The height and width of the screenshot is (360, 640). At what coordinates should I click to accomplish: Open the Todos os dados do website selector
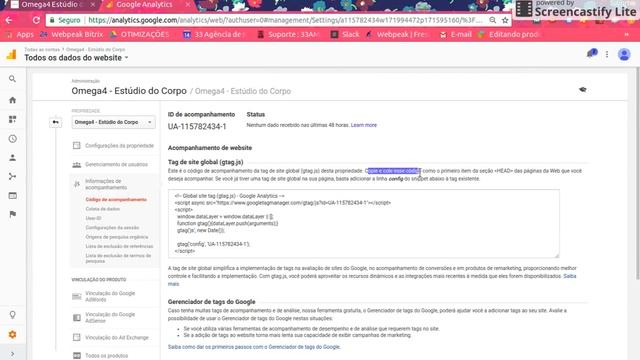point(76,58)
